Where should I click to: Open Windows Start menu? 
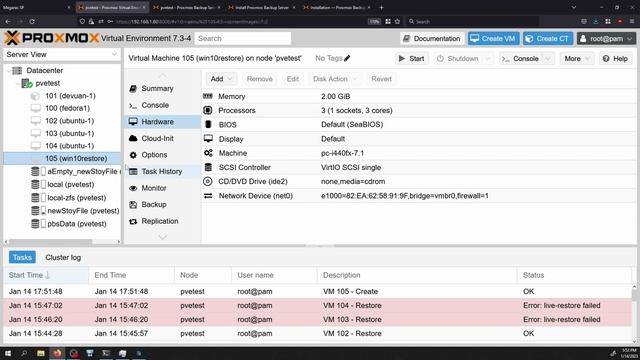pos(8,353)
